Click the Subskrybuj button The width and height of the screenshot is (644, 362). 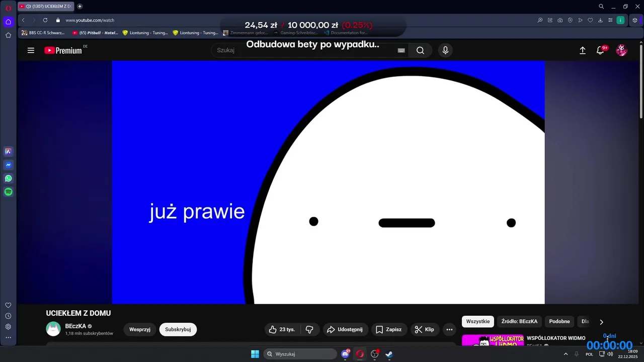178,329
